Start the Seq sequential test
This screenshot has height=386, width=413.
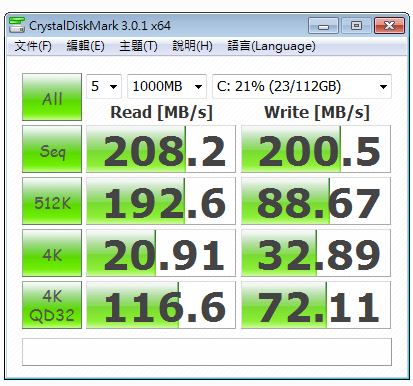pyautogui.click(x=52, y=149)
